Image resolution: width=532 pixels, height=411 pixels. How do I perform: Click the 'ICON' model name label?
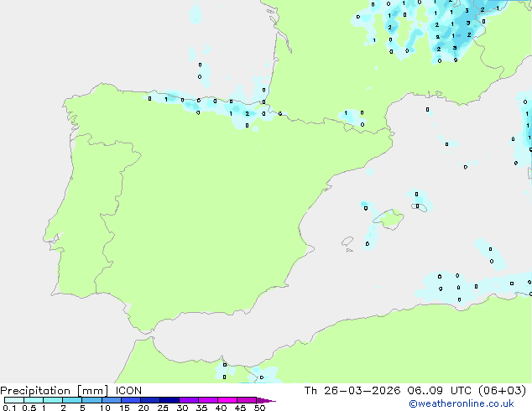128,391
